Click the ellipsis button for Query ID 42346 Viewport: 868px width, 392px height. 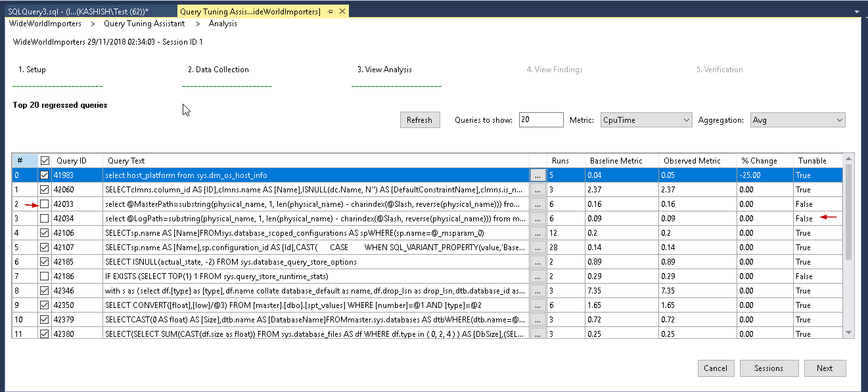pos(538,291)
